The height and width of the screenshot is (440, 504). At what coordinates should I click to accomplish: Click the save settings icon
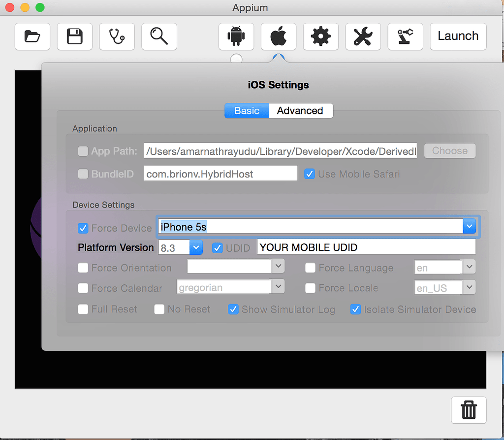click(x=74, y=36)
